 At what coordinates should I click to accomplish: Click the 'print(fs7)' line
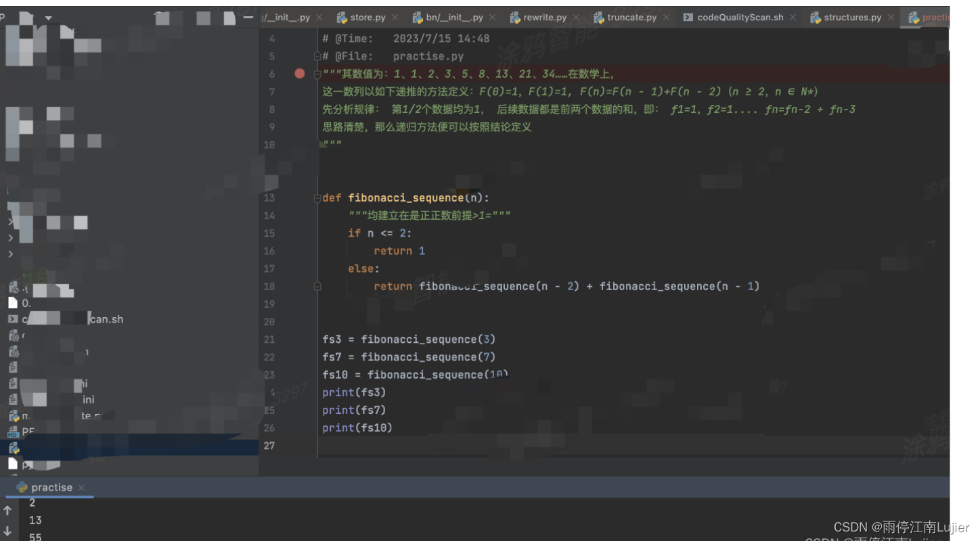click(354, 410)
